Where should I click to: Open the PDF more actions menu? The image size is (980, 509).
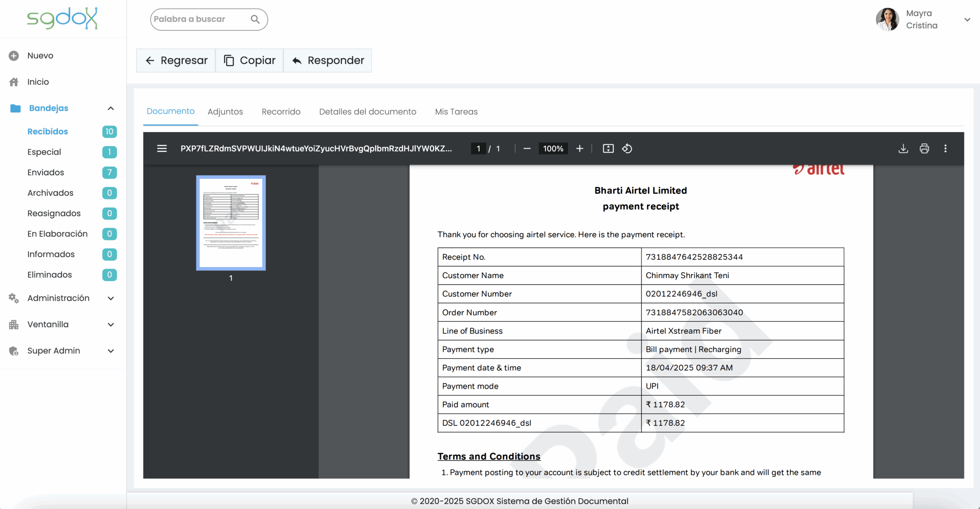[946, 148]
